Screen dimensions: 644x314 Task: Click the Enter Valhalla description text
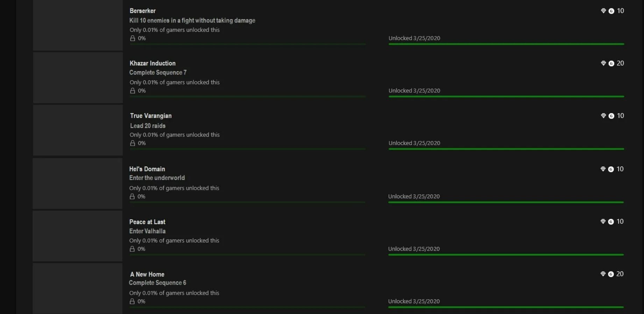pos(147,231)
